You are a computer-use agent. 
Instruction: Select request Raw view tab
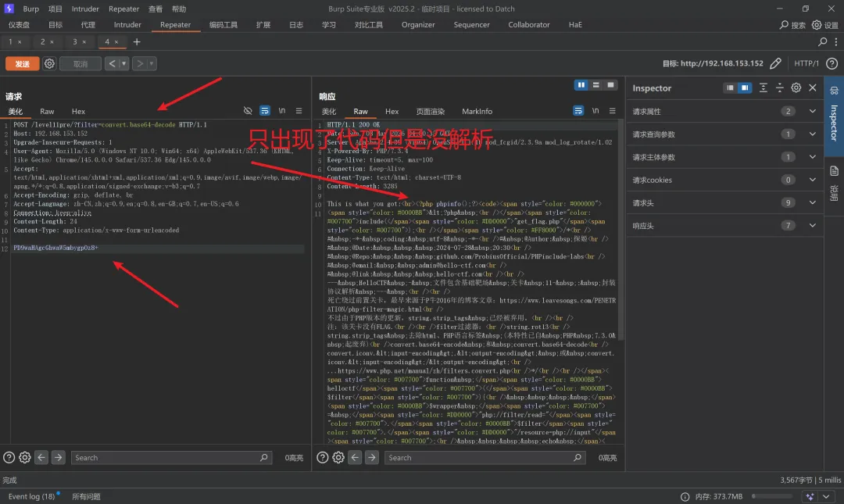(47, 112)
